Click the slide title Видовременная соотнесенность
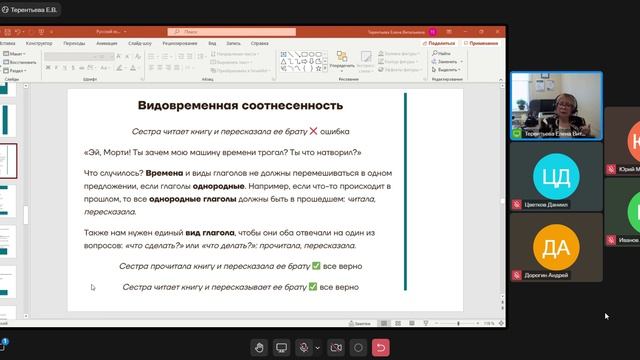The image size is (640, 360). click(x=240, y=105)
